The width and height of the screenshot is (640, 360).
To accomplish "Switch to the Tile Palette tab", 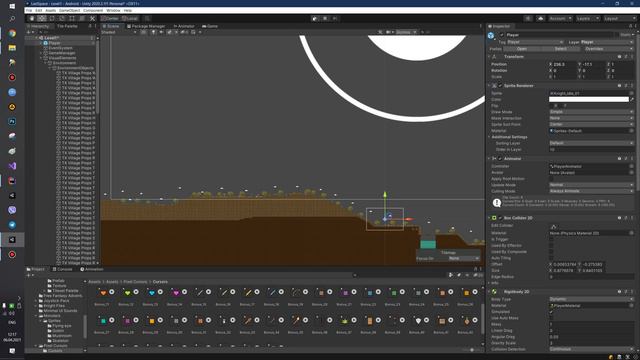I will coord(67,26).
